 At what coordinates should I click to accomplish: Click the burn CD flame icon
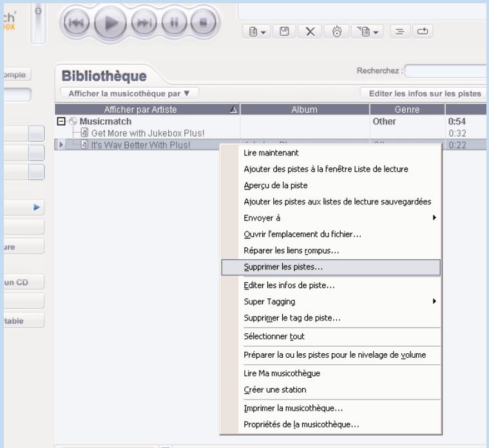[337, 32]
